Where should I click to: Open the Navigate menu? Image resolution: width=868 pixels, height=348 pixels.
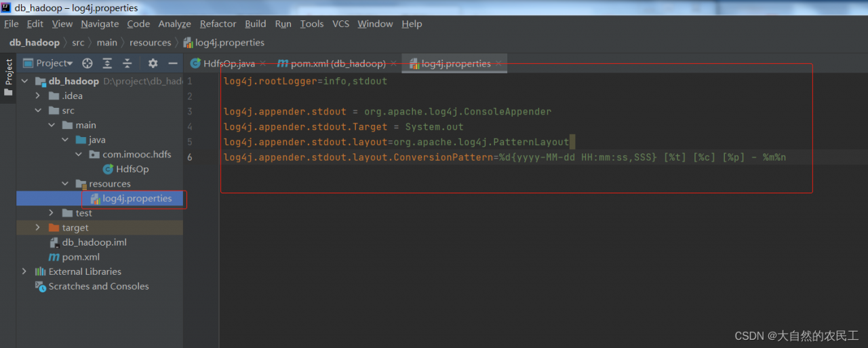click(x=100, y=24)
